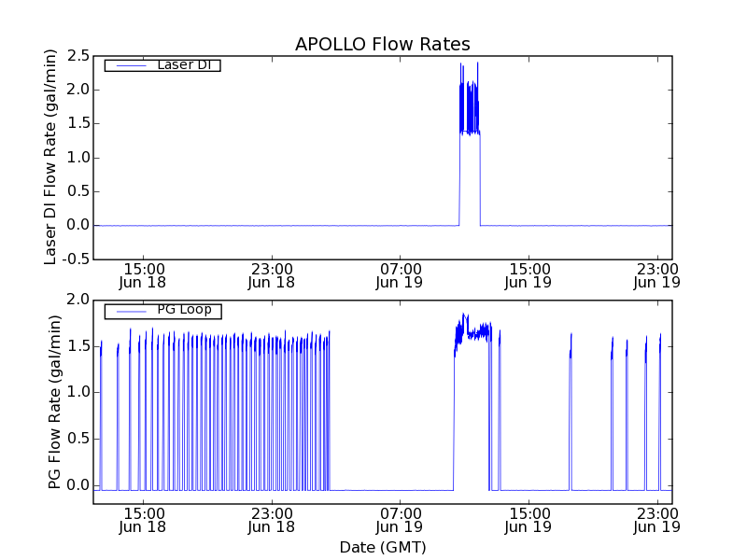
Task: Click the "PG Flow Rate (gal/min)" axis label
Action: click(x=54, y=401)
